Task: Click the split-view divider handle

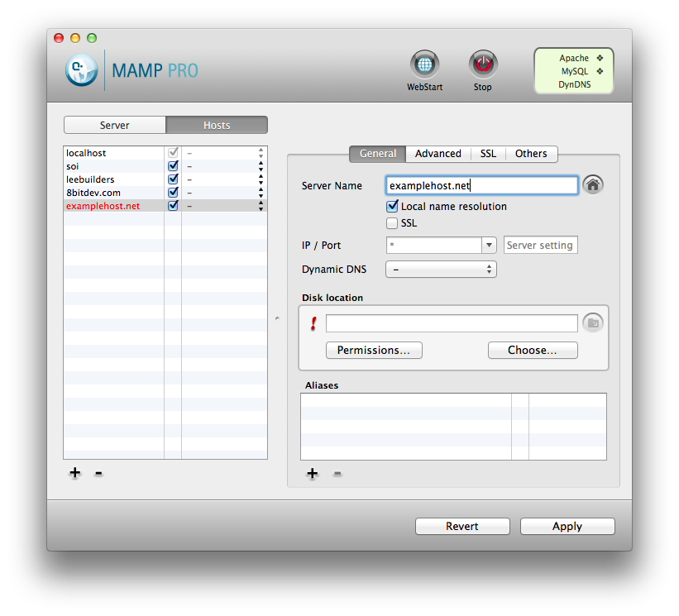Action: [x=277, y=318]
